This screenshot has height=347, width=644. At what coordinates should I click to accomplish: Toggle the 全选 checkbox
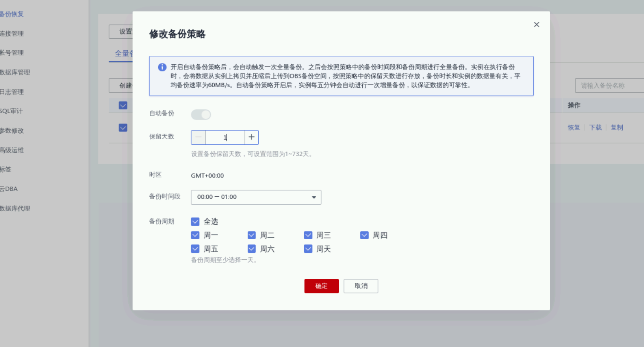195,221
